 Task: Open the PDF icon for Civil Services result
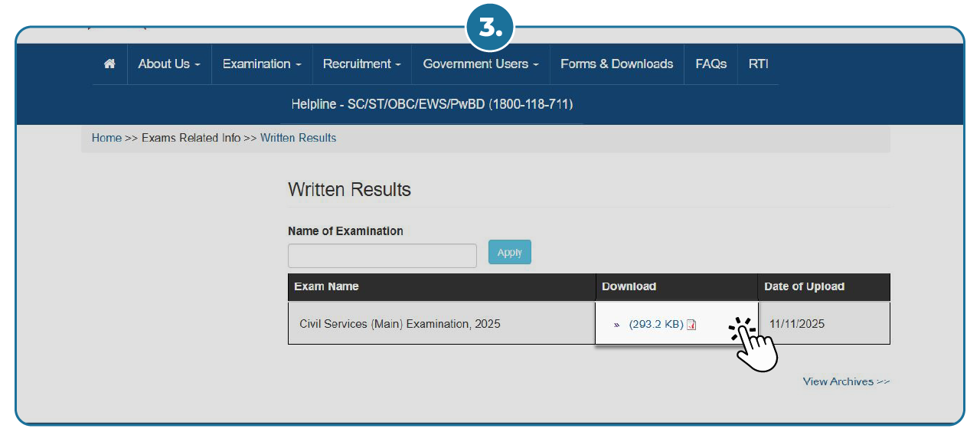pos(692,325)
